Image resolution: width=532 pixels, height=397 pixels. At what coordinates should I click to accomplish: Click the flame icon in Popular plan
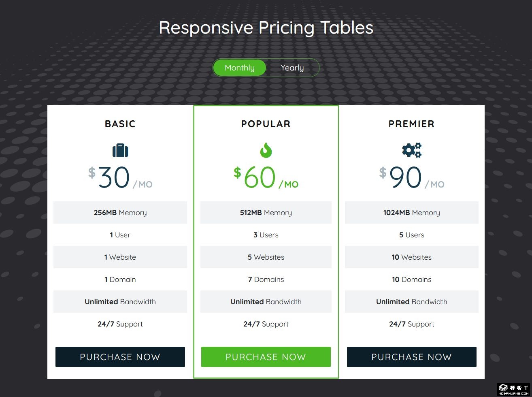[266, 150]
